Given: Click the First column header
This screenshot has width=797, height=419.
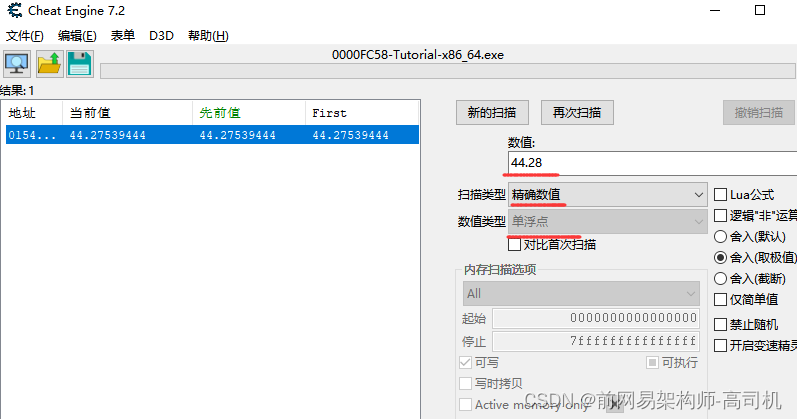Looking at the screenshot, I should click(x=362, y=112).
